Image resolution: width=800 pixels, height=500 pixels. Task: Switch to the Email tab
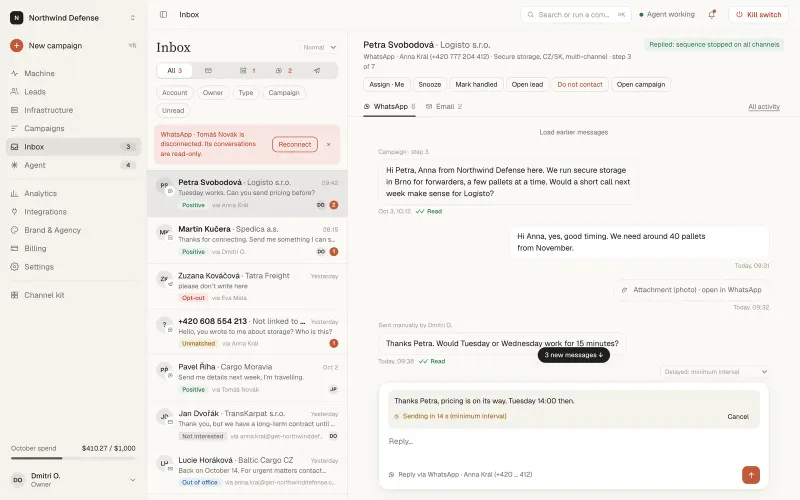tap(444, 107)
